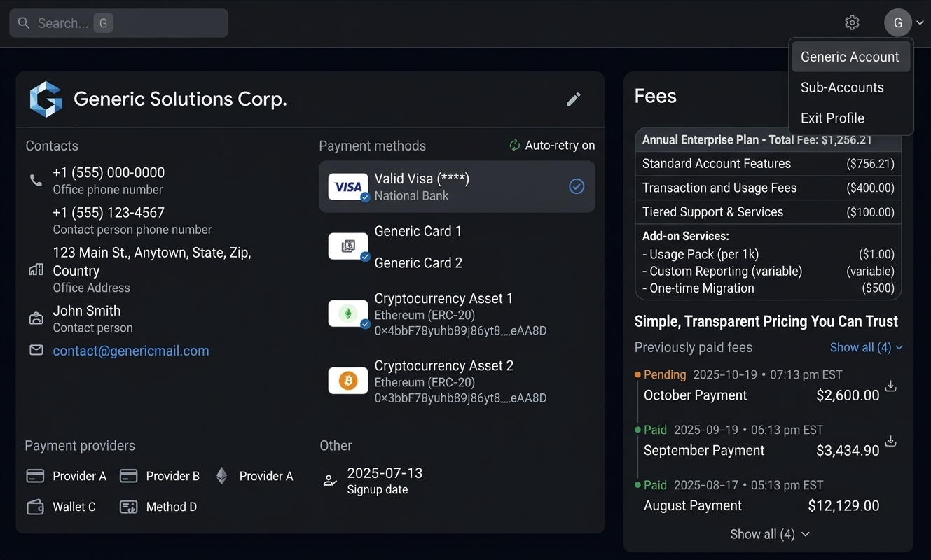Click the Bitcoin icon for Cryptocurrency Asset 2
The height and width of the screenshot is (560, 931).
[x=348, y=381]
